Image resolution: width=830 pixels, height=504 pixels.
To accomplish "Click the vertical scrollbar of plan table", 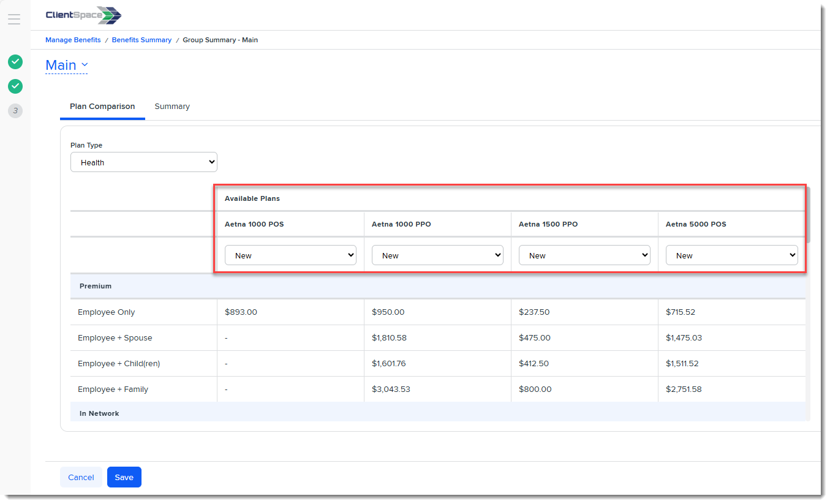I will (808, 216).
